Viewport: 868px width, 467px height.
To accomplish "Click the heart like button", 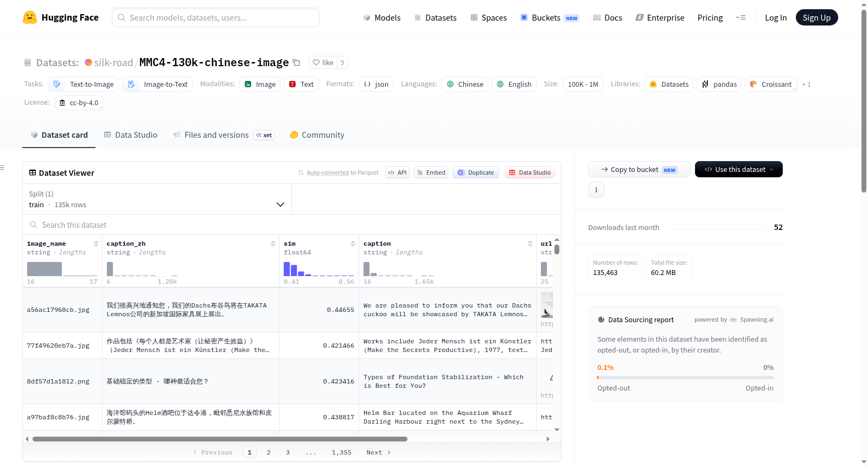I will 323,62.
